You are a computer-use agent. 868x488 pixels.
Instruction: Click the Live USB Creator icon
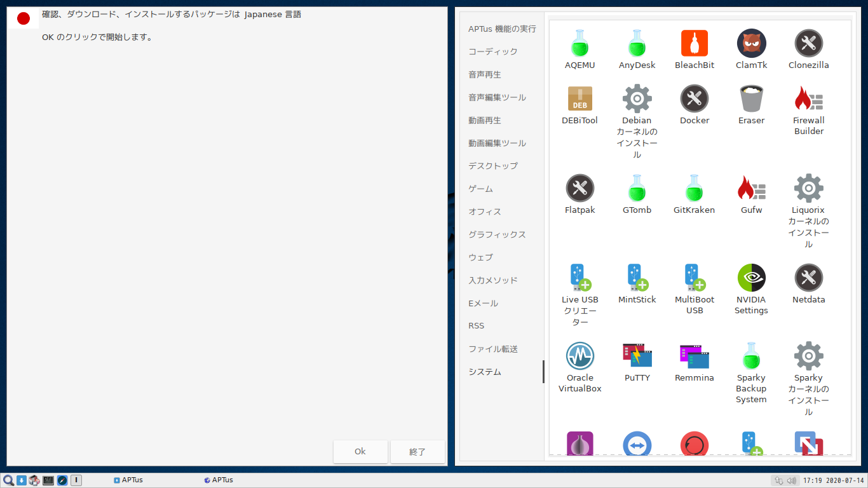tap(580, 278)
